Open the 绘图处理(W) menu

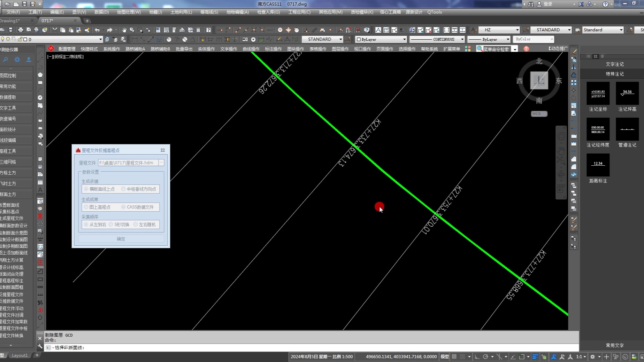129,12
